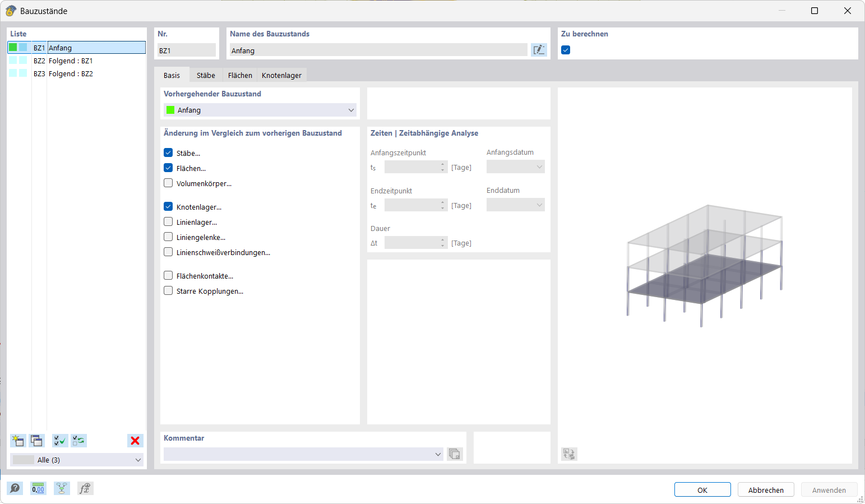Activate all checkboxes via check-all icon

click(59, 441)
